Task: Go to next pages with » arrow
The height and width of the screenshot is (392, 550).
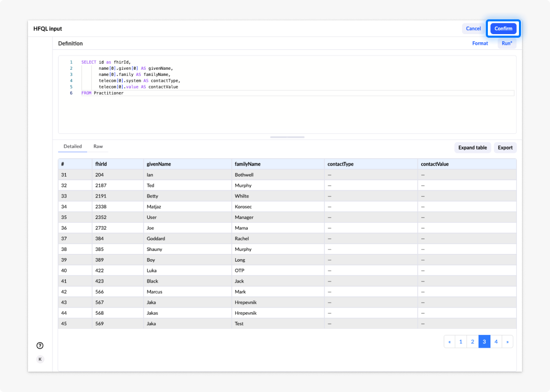Action: (507, 342)
